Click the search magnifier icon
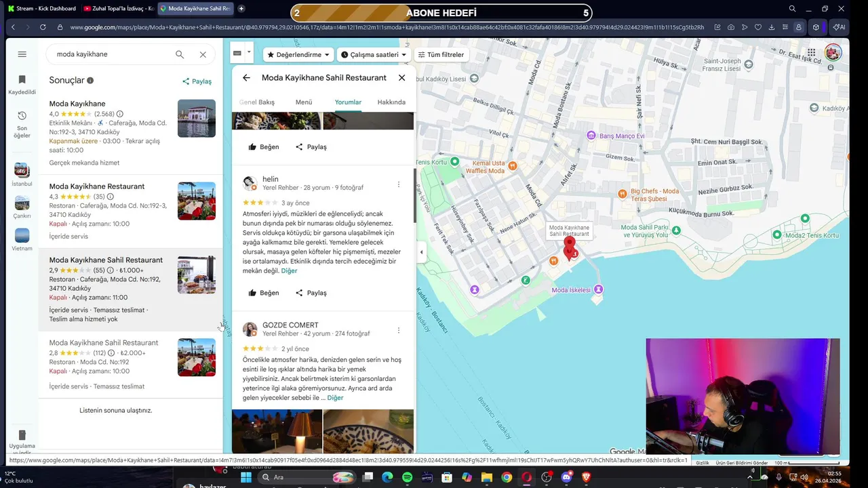868x488 pixels. pyautogui.click(x=180, y=54)
